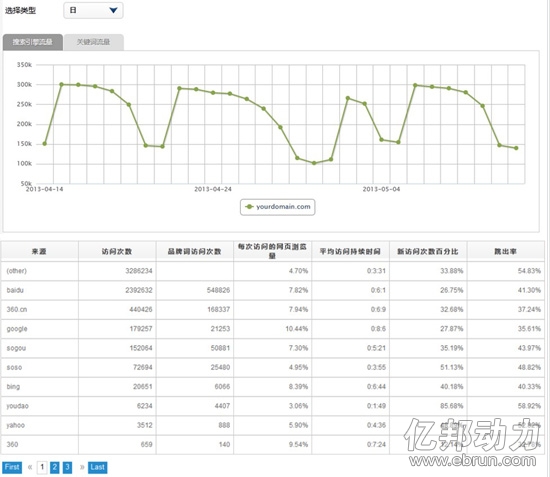
Task: Click the 品牌词访问次数 column header
Action: (195, 251)
